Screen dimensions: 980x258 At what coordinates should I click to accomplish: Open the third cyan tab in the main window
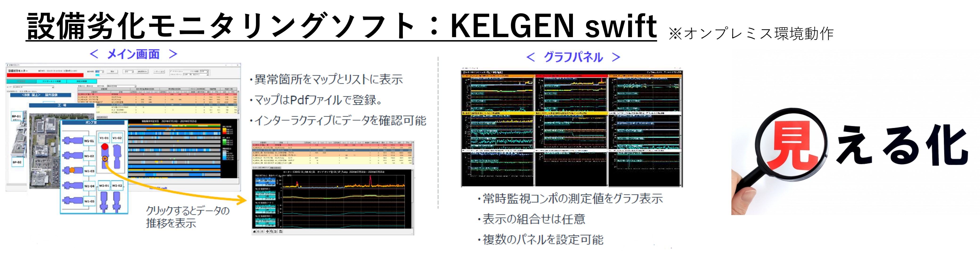[x=82, y=81]
